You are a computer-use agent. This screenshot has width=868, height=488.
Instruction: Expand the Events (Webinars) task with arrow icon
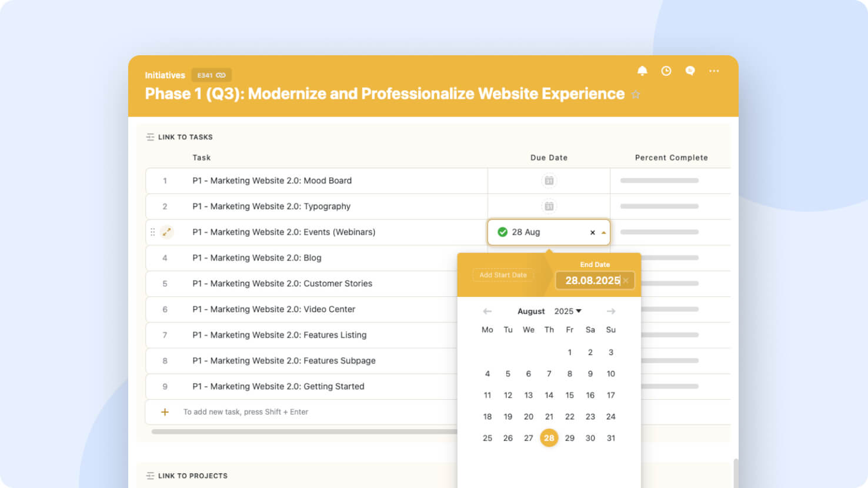click(167, 232)
